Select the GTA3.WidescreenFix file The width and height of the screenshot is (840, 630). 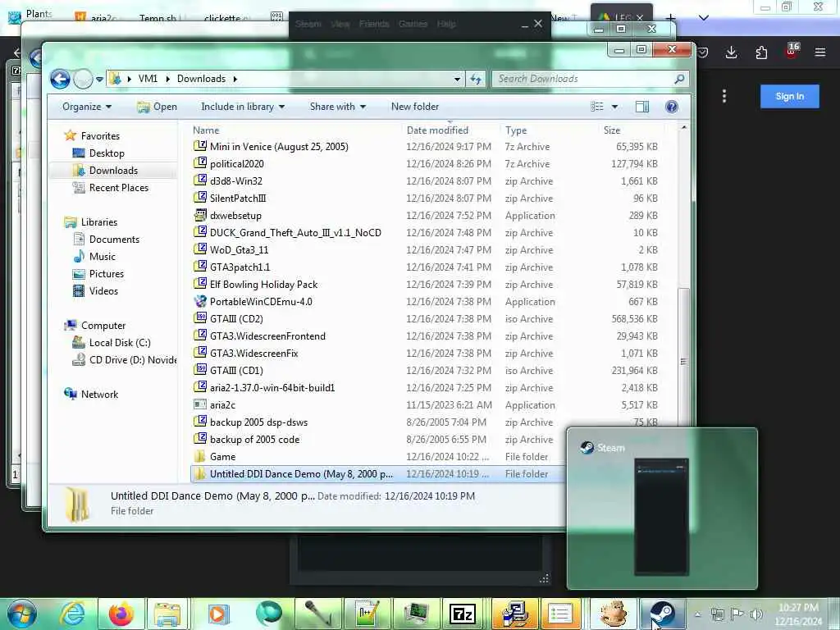254,353
